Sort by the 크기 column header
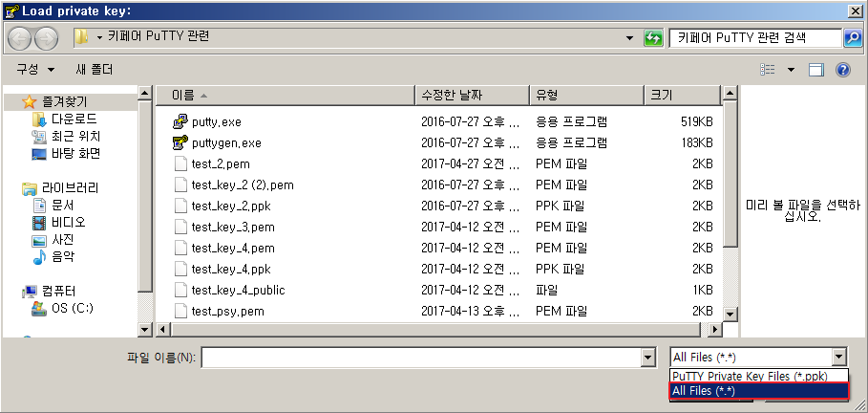868x413 pixels. click(683, 96)
